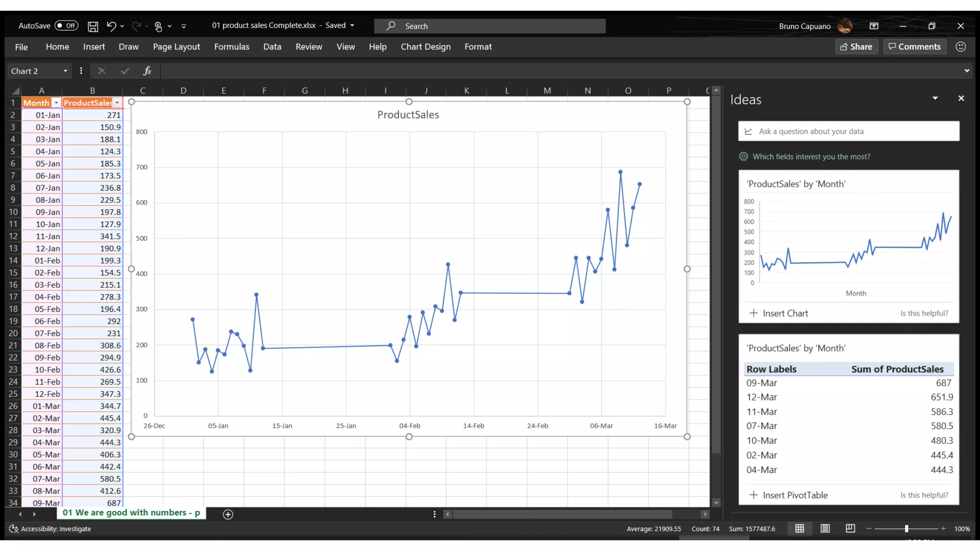Click the Ask a question input field
This screenshot has height=551, width=980.
[848, 132]
